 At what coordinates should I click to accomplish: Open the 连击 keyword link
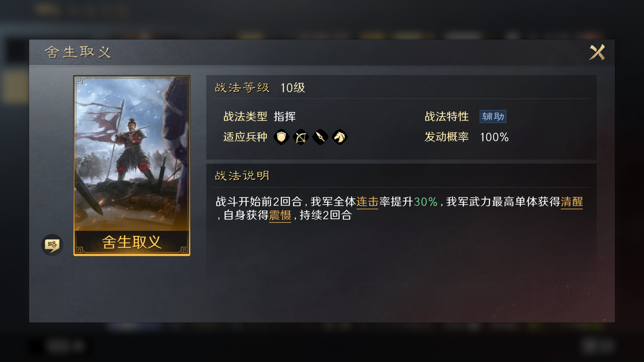pyautogui.click(x=367, y=202)
